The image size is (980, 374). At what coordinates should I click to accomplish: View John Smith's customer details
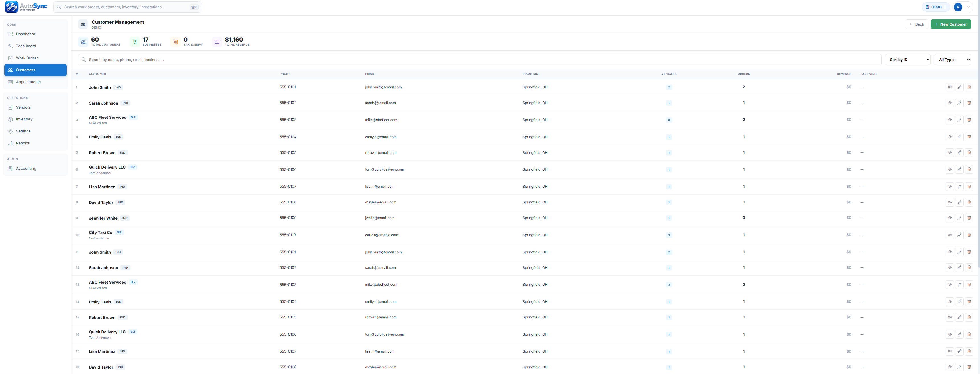pos(950,87)
